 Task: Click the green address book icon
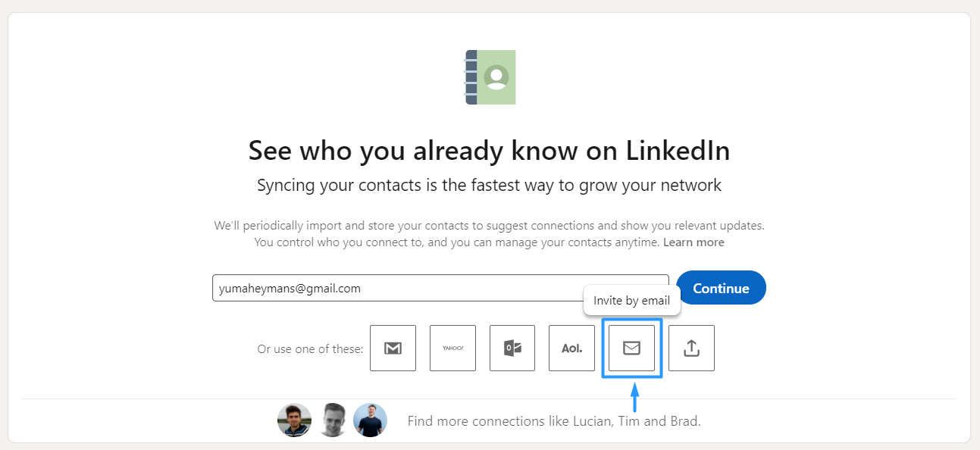(490, 77)
